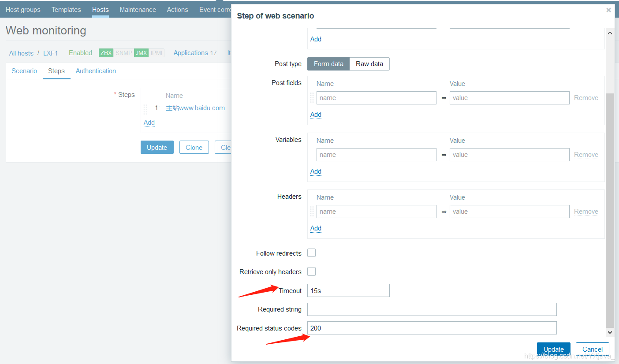Click Cancel button in the dialog
The width and height of the screenshot is (619, 364).
(593, 349)
